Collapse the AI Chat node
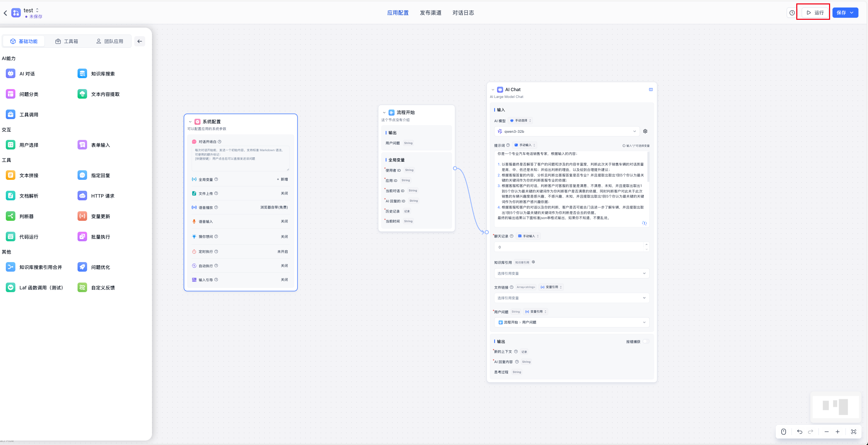This screenshot has width=868, height=445. click(493, 90)
